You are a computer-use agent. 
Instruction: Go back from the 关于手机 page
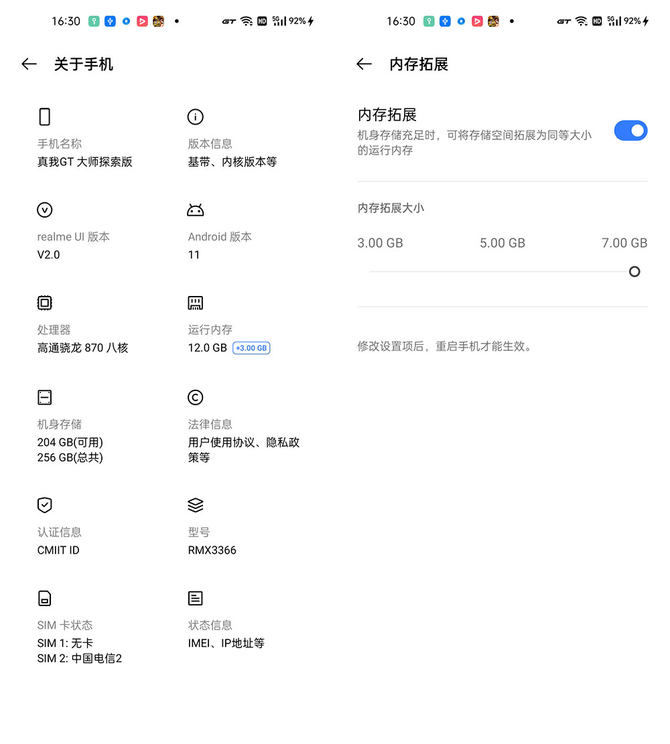pyautogui.click(x=28, y=64)
